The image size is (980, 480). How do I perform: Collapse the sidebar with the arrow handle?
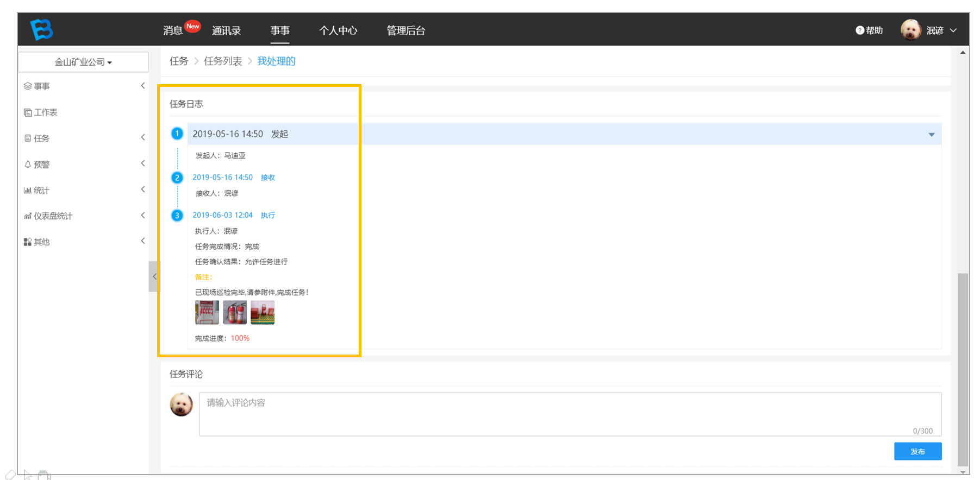[154, 276]
